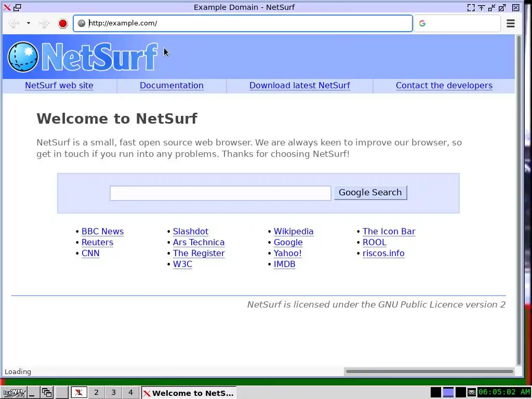Click the Google search text box on the page
This screenshot has height=399, width=532.
220,193
